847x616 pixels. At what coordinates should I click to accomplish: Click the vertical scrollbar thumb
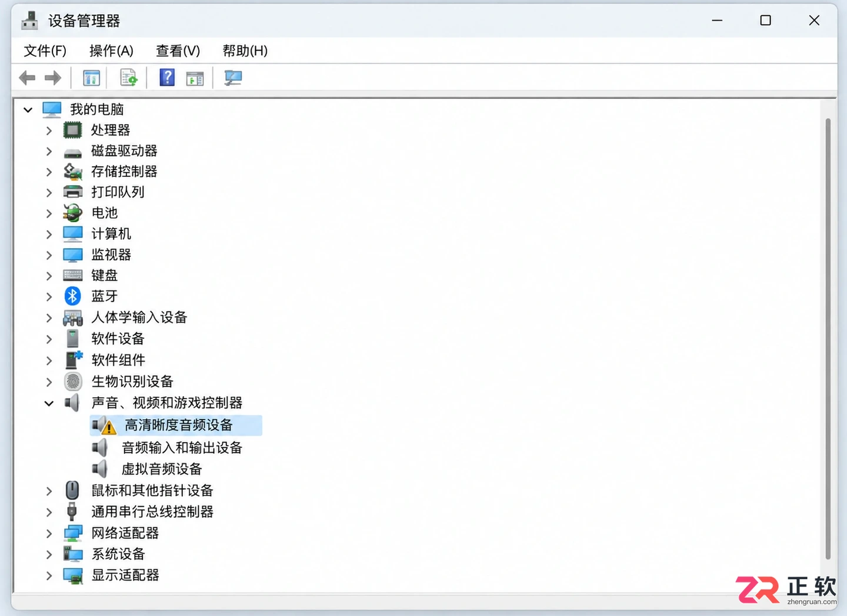828,339
